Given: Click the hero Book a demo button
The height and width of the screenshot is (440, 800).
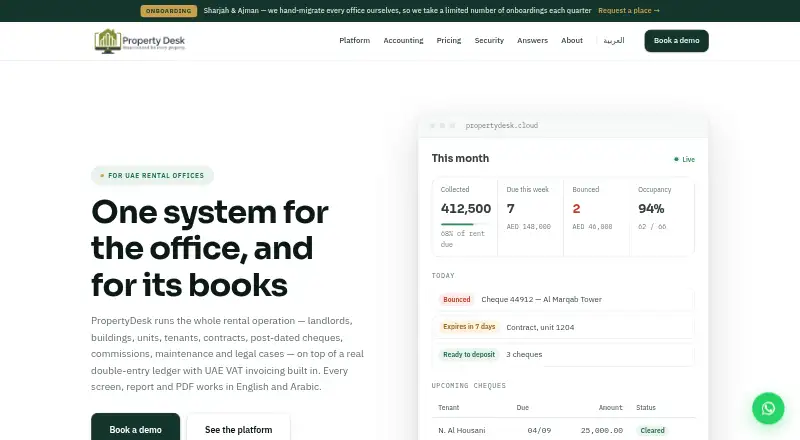Looking at the screenshot, I should pyautogui.click(x=135, y=429).
